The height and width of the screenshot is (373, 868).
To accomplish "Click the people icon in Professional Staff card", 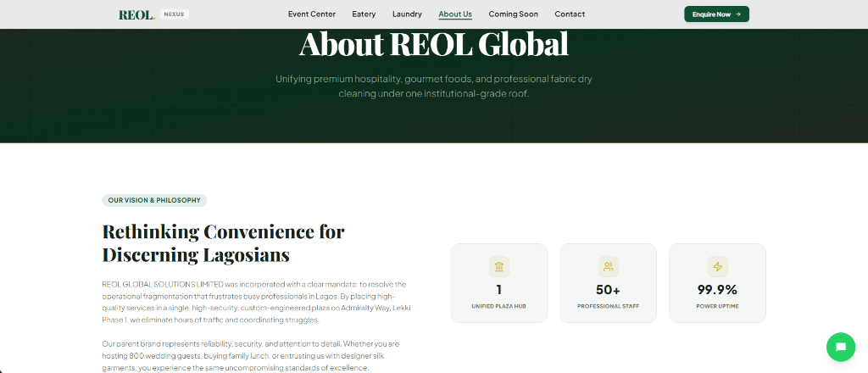I will pos(608,267).
